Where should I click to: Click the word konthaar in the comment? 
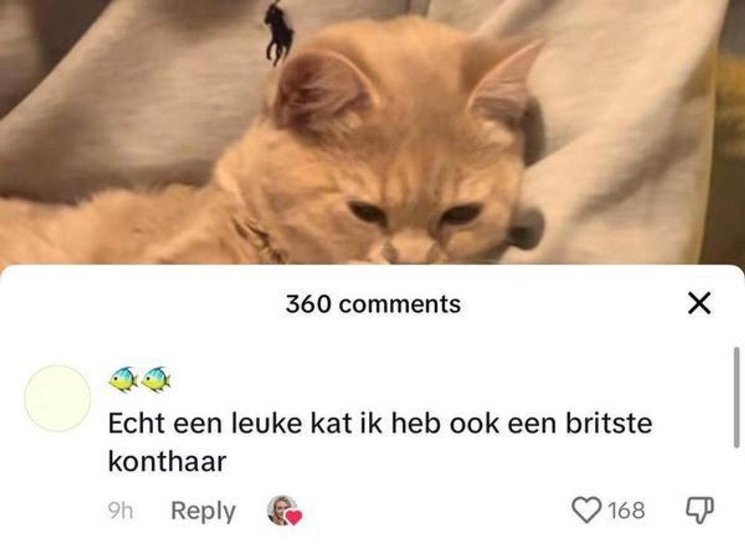[165, 461]
